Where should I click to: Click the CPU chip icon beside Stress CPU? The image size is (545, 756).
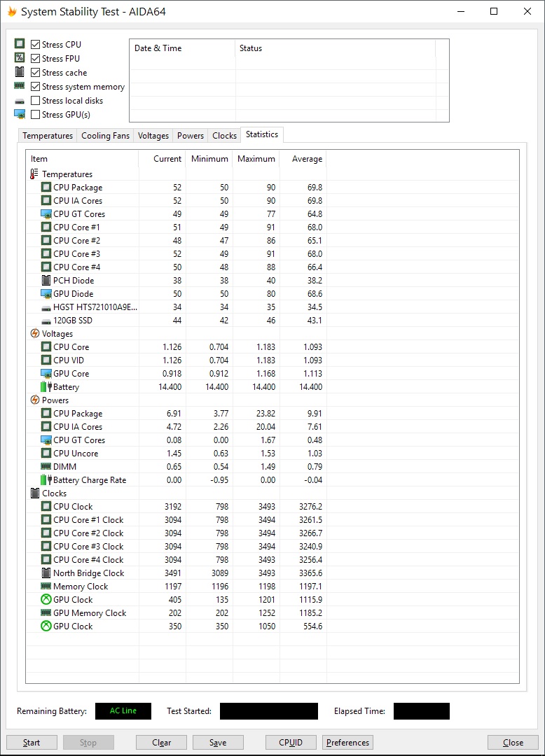pyautogui.click(x=20, y=44)
